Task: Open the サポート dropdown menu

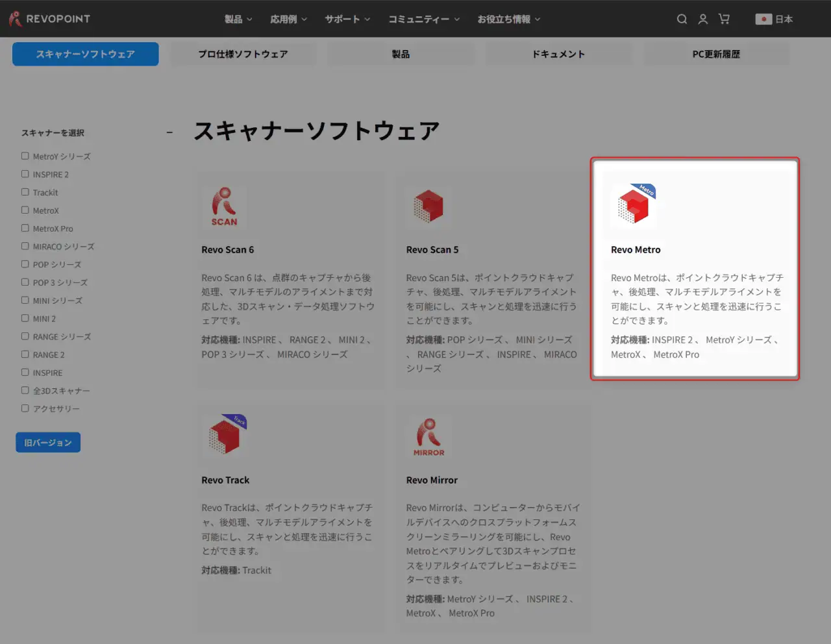Action: click(347, 19)
